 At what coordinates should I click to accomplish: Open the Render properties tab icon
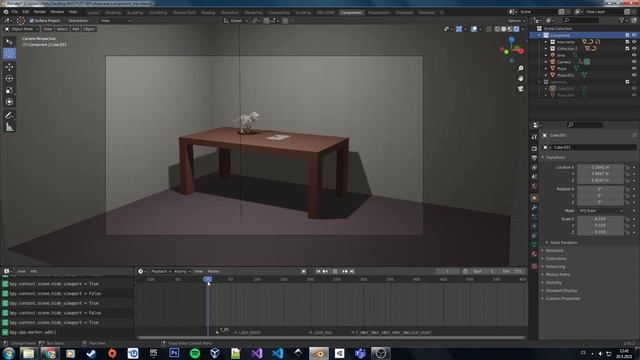click(534, 149)
